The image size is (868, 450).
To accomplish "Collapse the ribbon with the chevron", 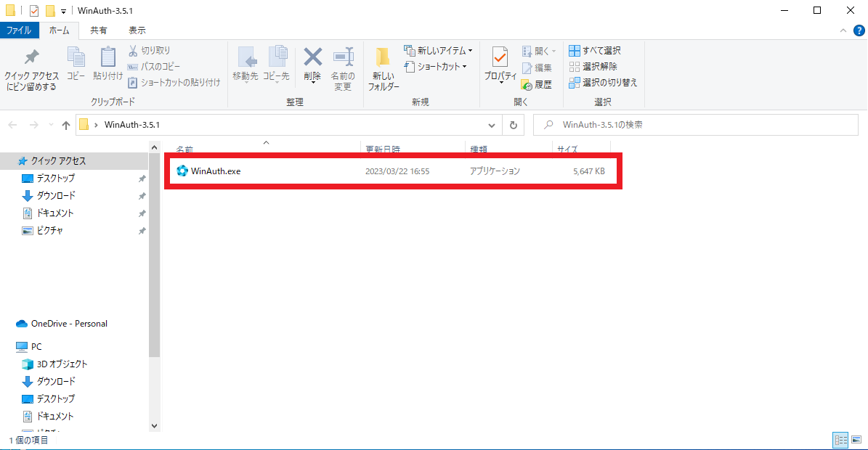I will tap(843, 30).
